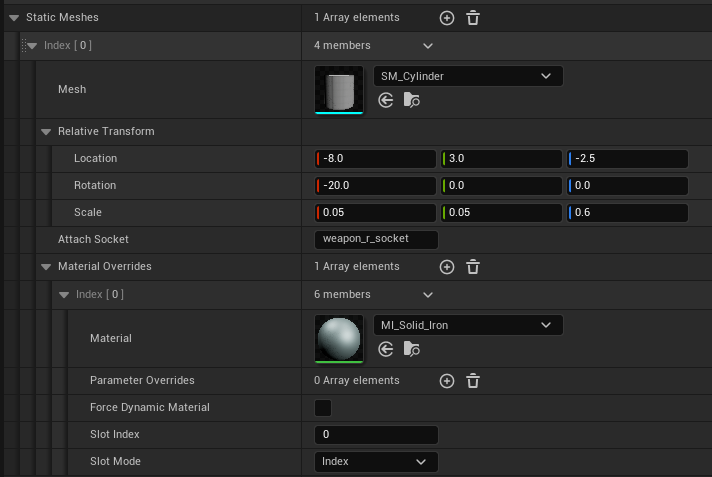Select the Slot Index label
The width and height of the screenshot is (712, 477).
(114, 434)
